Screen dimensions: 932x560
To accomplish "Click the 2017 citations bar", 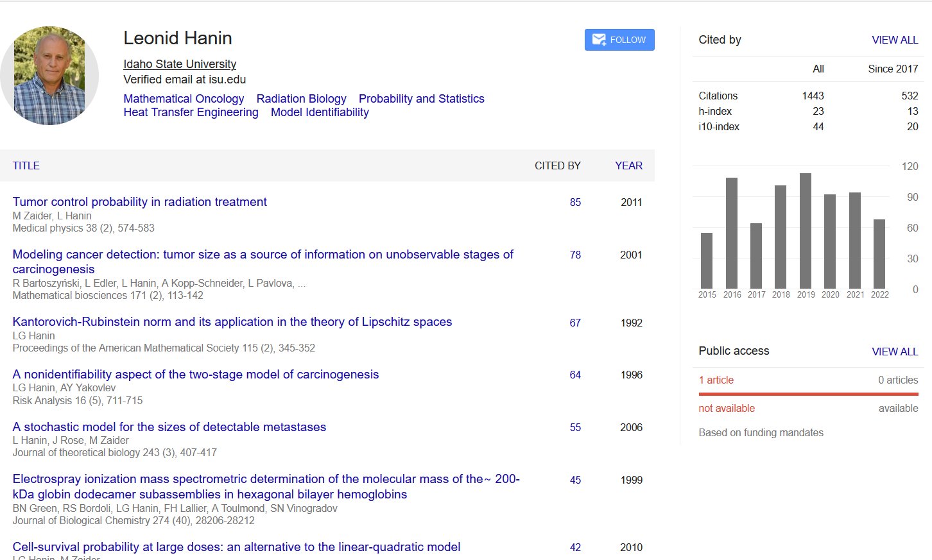I will pos(756,256).
